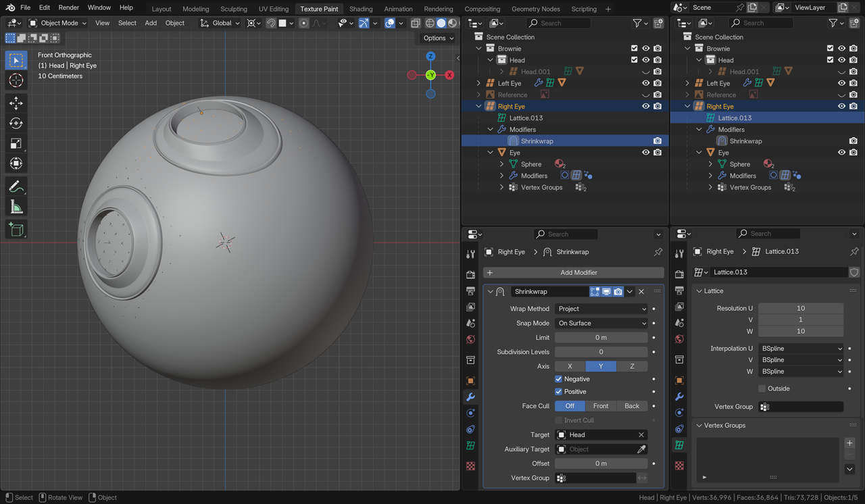Toggle X-ray in the viewport header

416,23
